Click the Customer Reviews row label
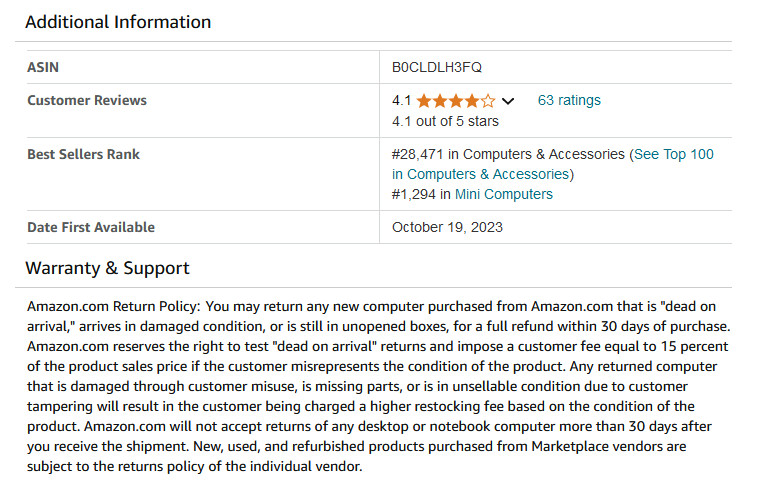 tap(87, 100)
